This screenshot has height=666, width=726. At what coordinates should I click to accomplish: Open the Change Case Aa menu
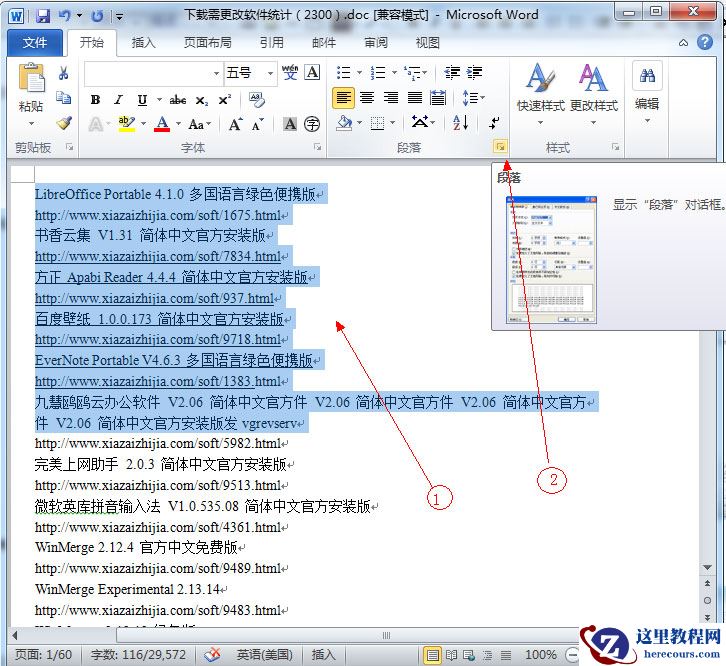pos(200,124)
